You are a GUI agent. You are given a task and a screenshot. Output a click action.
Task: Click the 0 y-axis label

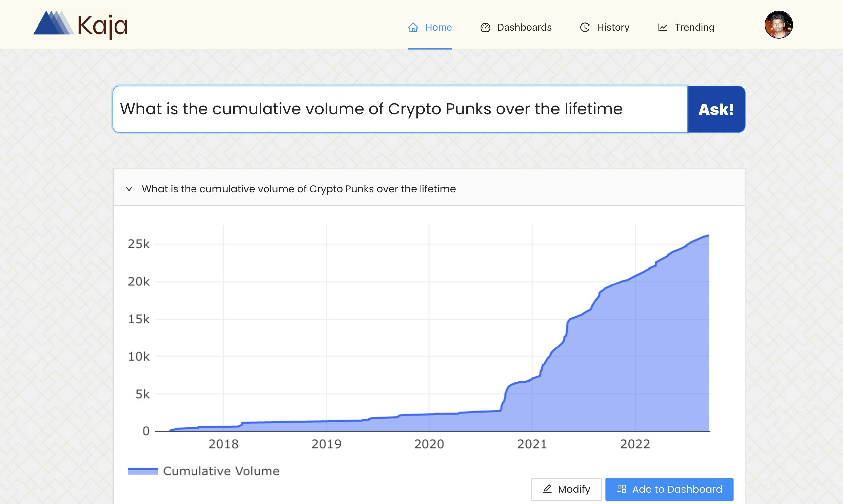point(146,431)
